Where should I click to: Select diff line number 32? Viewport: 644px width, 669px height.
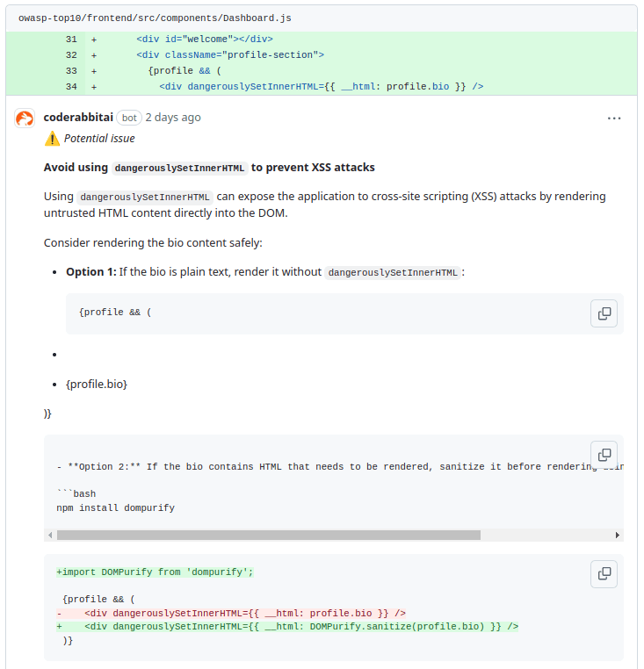coord(71,55)
